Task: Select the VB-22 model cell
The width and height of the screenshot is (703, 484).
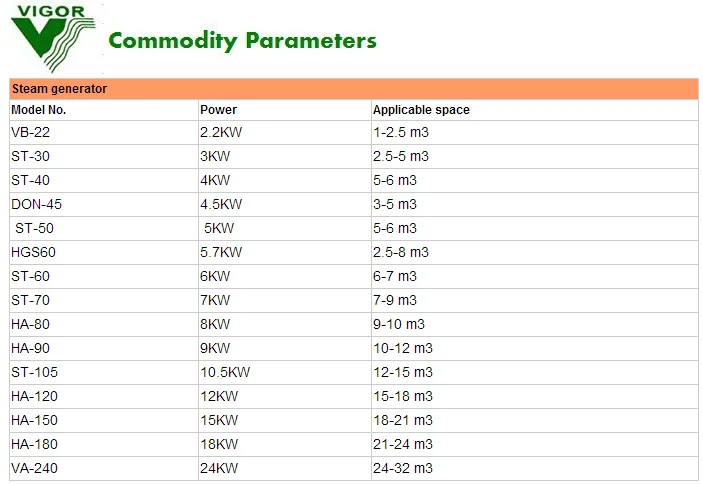Action: coord(104,133)
